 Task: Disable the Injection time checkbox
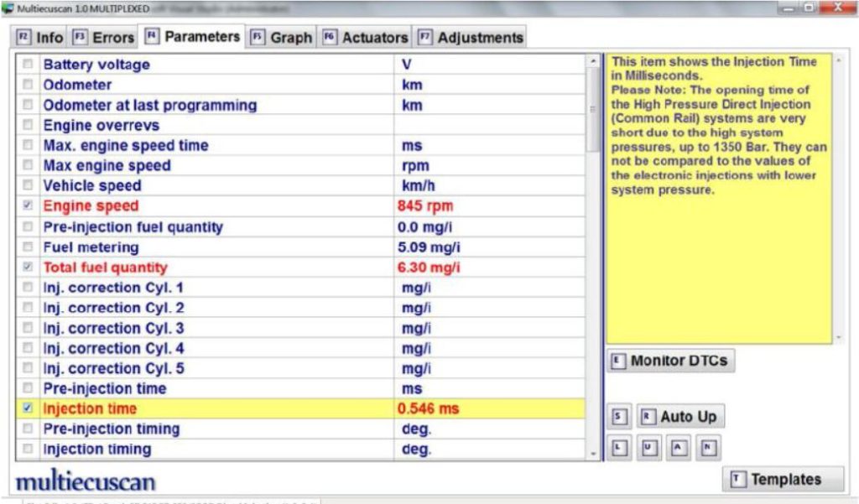(x=26, y=408)
